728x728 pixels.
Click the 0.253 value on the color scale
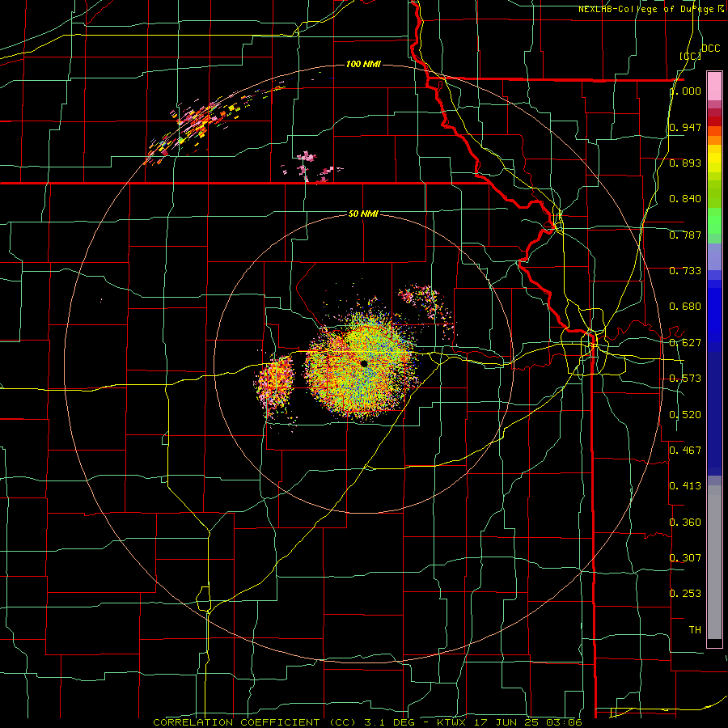[x=685, y=594]
